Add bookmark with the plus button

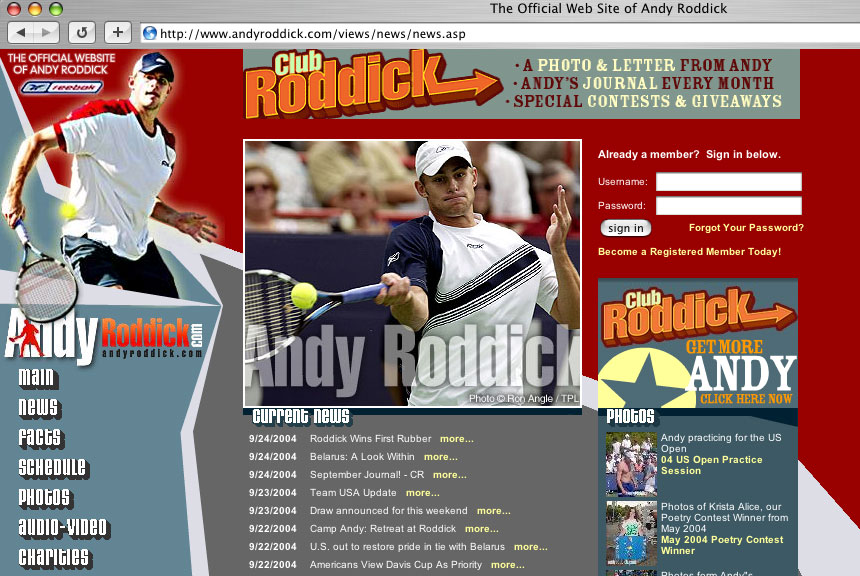click(117, 33)
